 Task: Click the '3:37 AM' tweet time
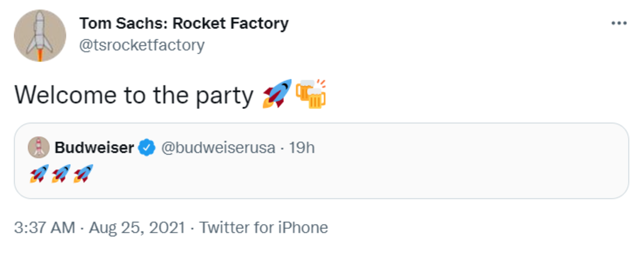pos(45,227)
